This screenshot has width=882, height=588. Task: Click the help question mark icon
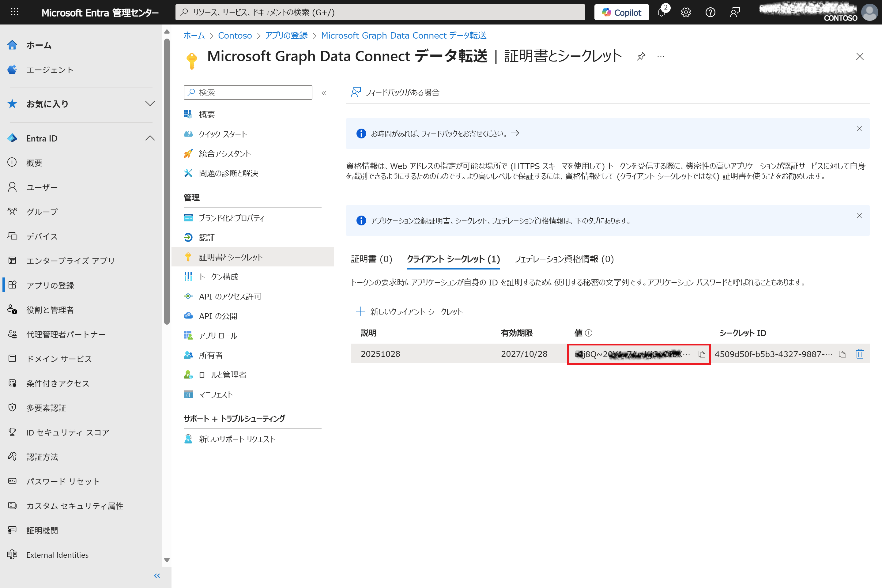(x=710, y=12)
